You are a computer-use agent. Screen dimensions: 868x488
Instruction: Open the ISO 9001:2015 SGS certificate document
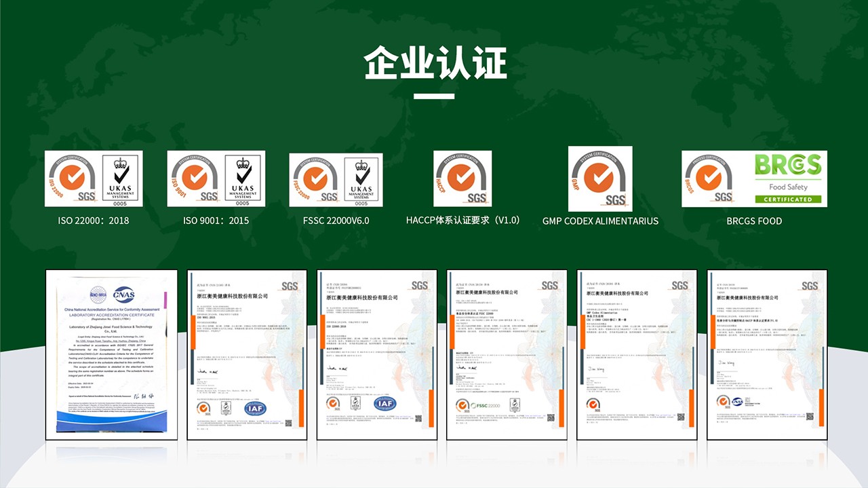coord(246,354)
